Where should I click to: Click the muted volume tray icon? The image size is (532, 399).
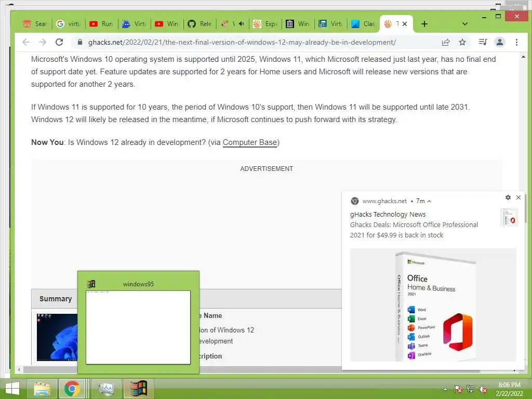point(483,389)
